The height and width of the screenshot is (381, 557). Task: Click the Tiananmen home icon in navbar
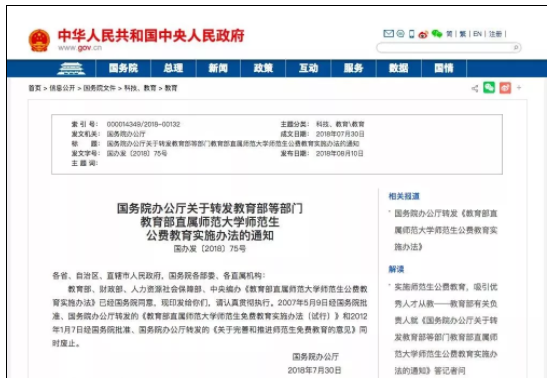[71, 68]
